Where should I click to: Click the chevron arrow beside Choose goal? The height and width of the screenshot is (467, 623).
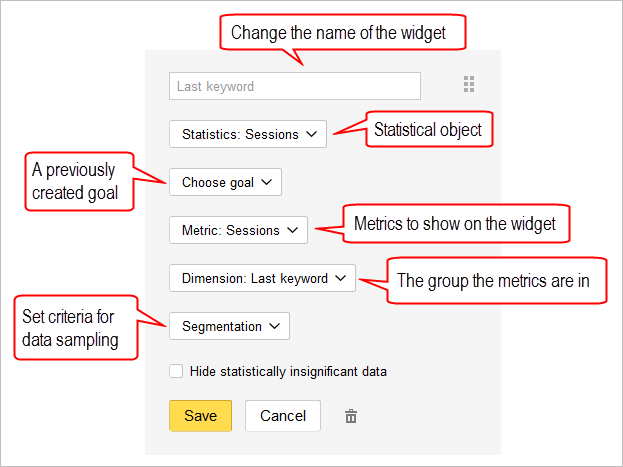267,182
